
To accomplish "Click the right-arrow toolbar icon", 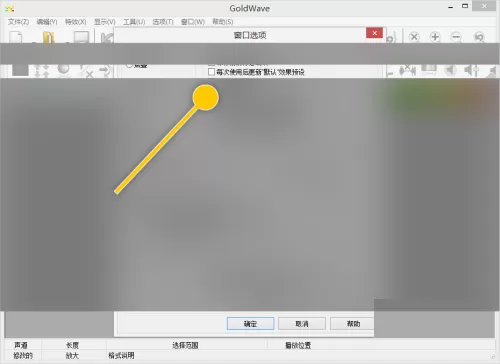I will [x=105, y=70].
